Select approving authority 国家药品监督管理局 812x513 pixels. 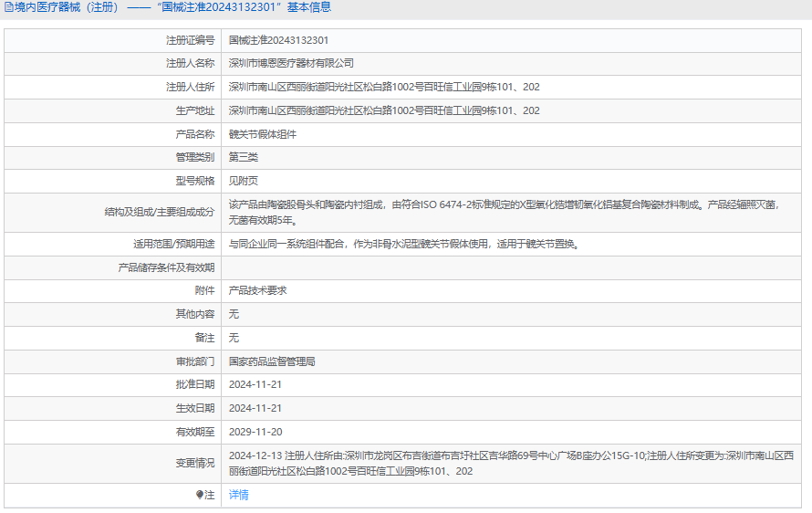(x=272, y=361)
